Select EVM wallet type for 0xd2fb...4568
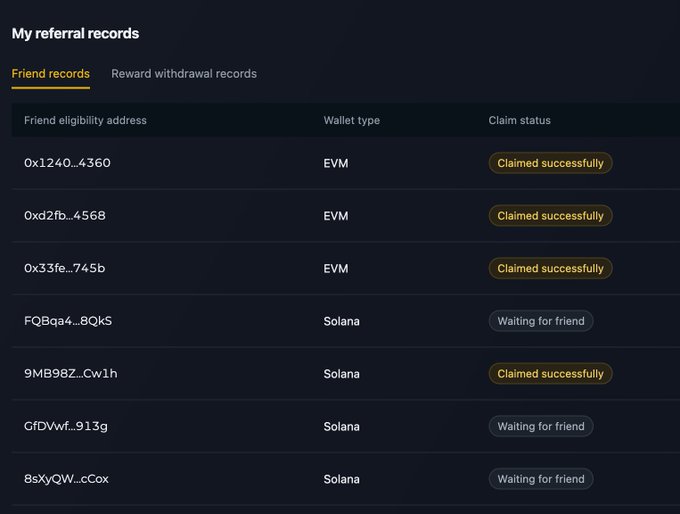Image resolution: width=680 pixels, height=514 pixels. 336,216
